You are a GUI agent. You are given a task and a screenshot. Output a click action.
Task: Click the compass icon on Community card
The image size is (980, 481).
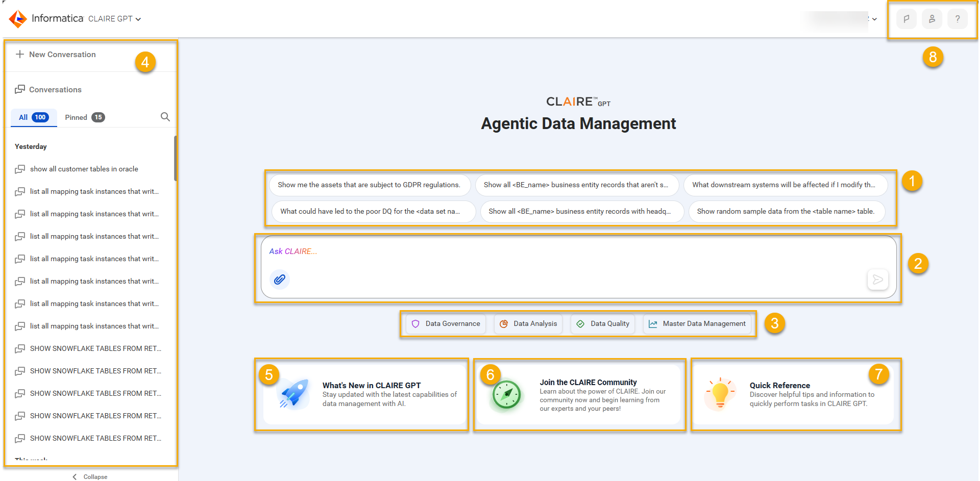[x=507, y=394]
